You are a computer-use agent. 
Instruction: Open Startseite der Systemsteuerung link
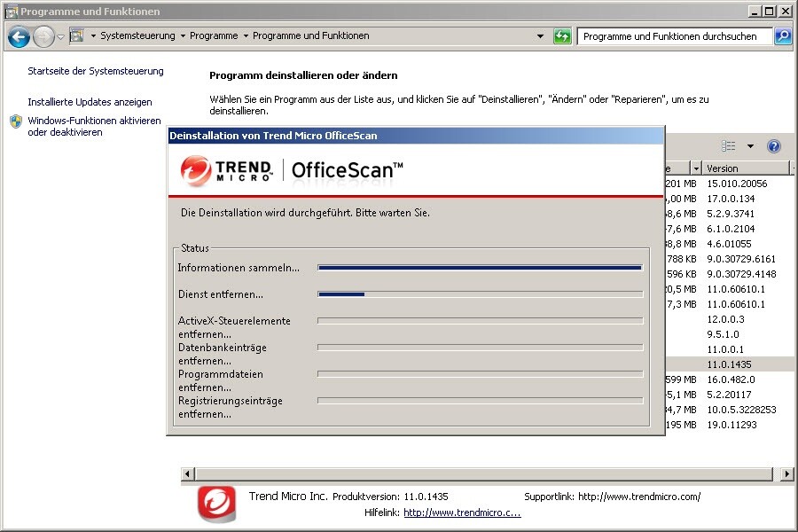coord(96,71)
